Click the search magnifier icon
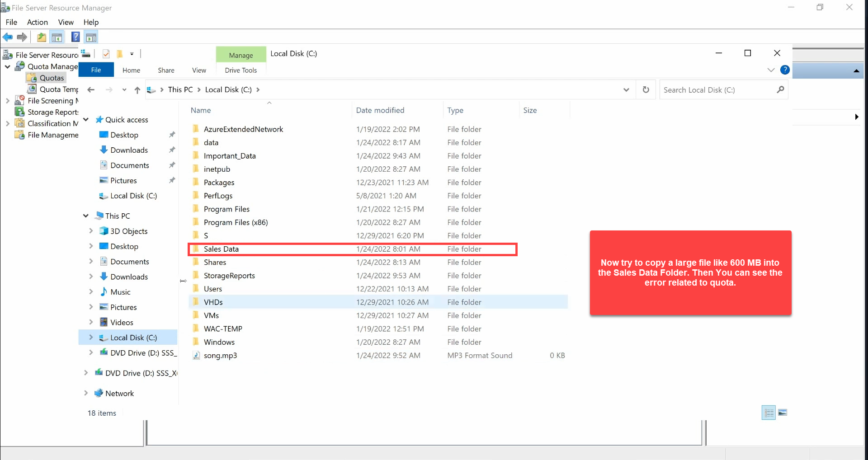Screen dimensions: 868x460 tap(780, 89)
